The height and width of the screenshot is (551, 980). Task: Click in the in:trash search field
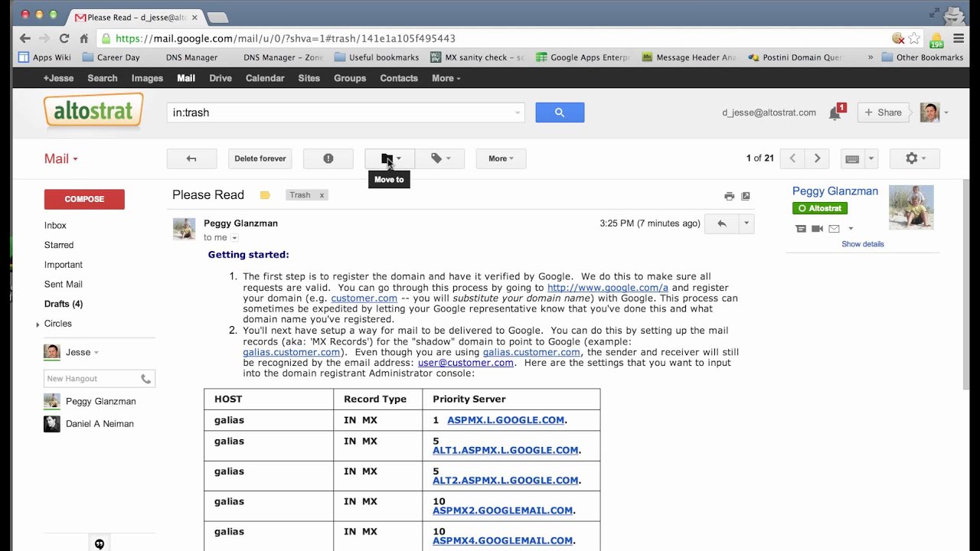coord(340,112)
